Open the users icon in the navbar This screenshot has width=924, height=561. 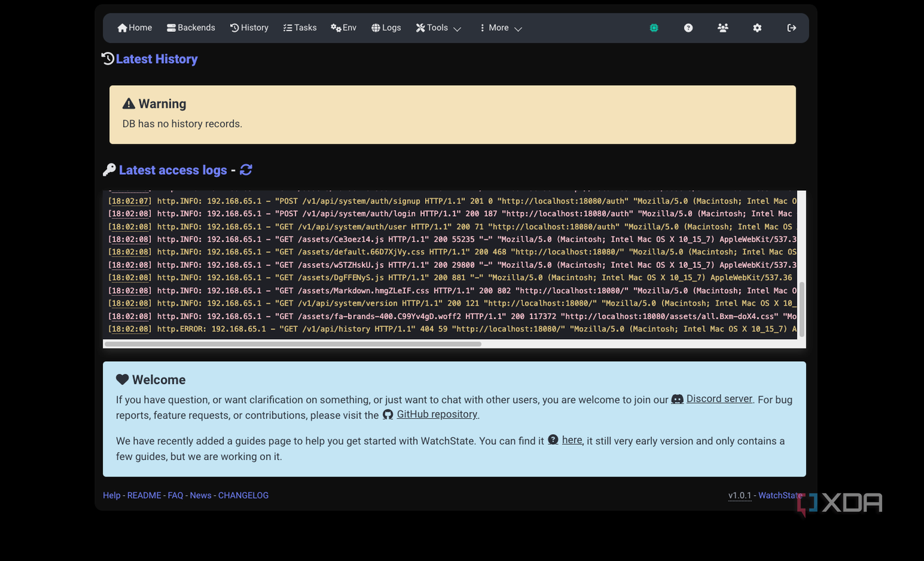click(x=723, y=28)
